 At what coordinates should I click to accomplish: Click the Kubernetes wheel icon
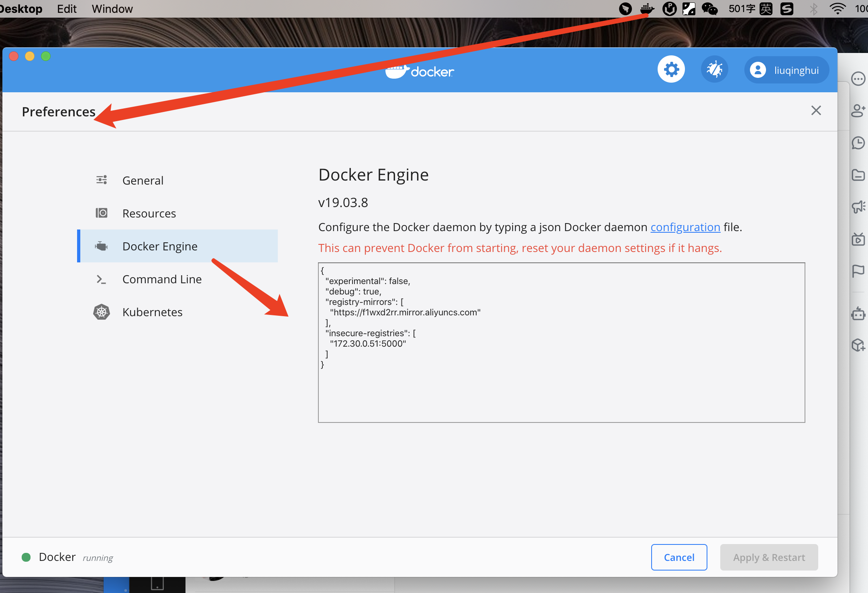pos(102,312)
